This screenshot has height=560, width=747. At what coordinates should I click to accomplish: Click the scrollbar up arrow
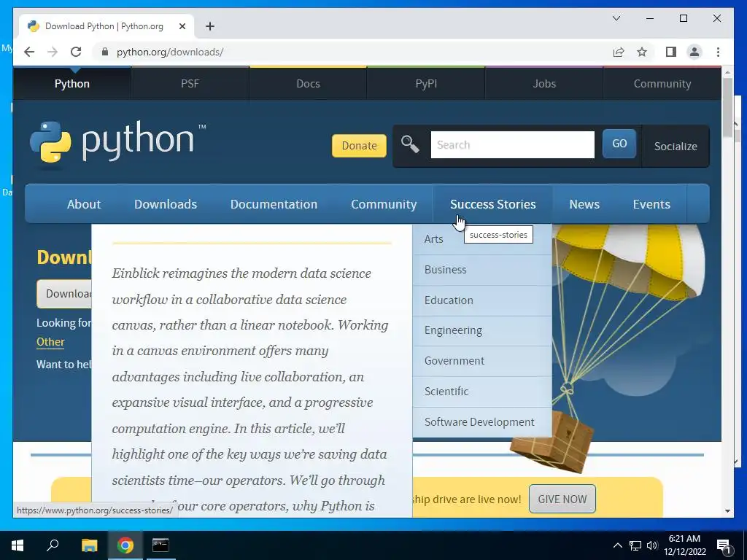tap(727, 72)
